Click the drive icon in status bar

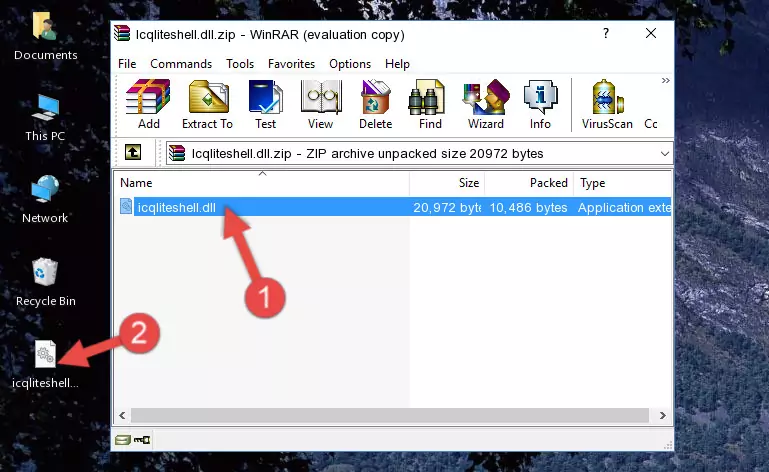point(123,440)
